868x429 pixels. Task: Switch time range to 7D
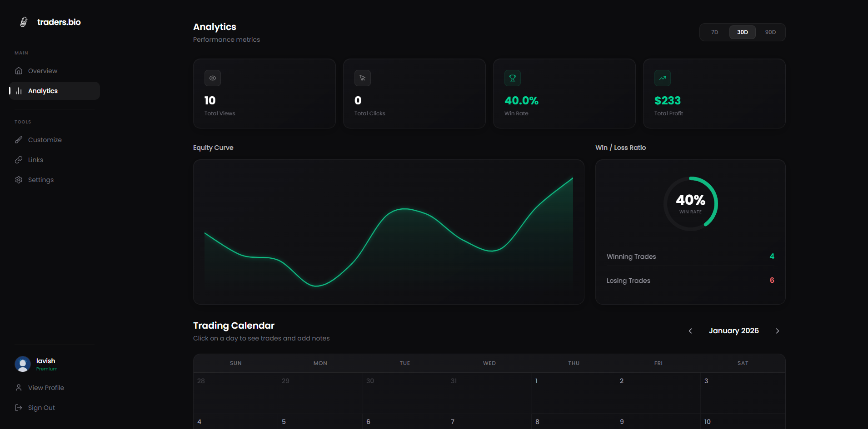pyautogui.click(x=714, y=32)
